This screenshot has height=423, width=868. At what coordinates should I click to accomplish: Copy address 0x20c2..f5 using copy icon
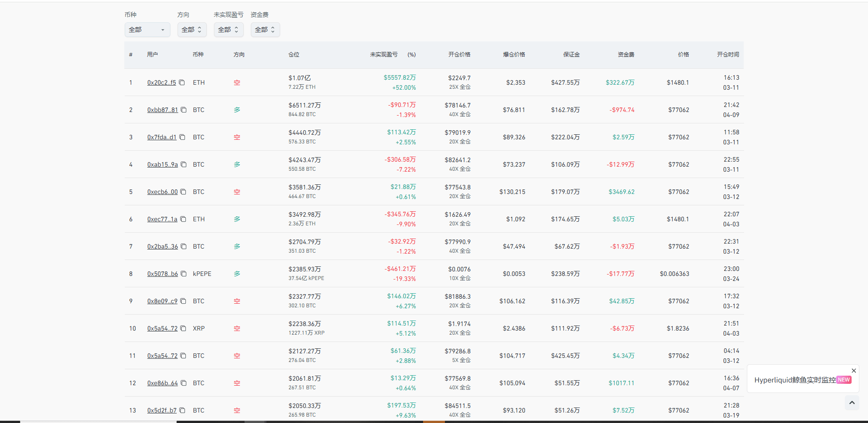tap(182, 82)
